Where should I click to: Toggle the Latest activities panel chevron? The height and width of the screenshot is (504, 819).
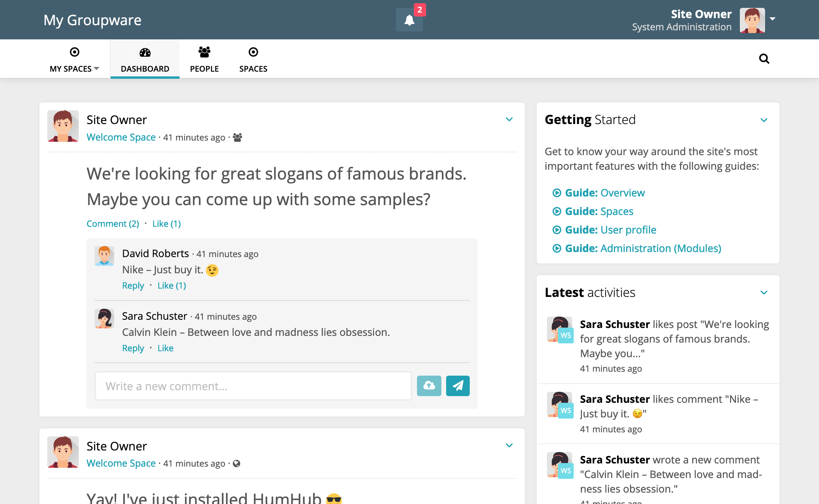[764, 293]
